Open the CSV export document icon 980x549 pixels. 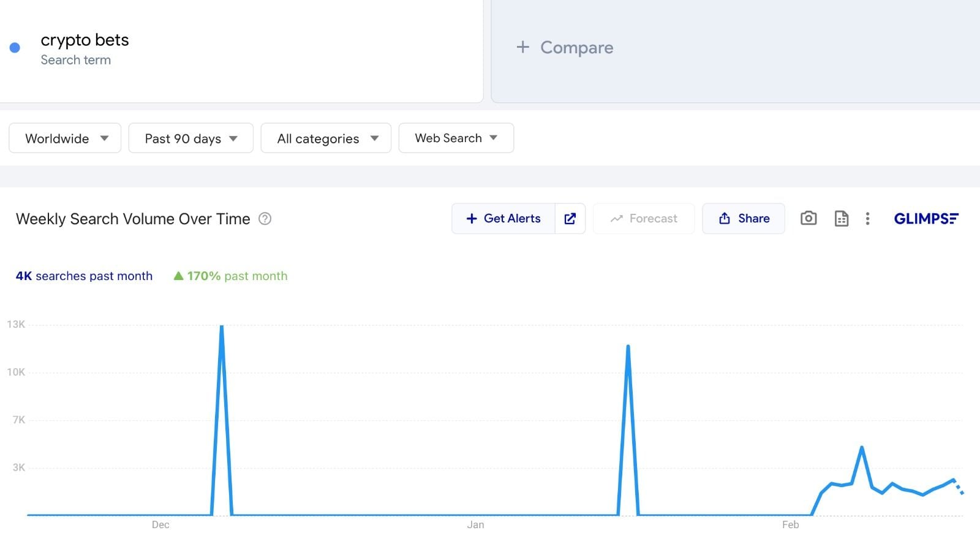click(x=842, y=219)
